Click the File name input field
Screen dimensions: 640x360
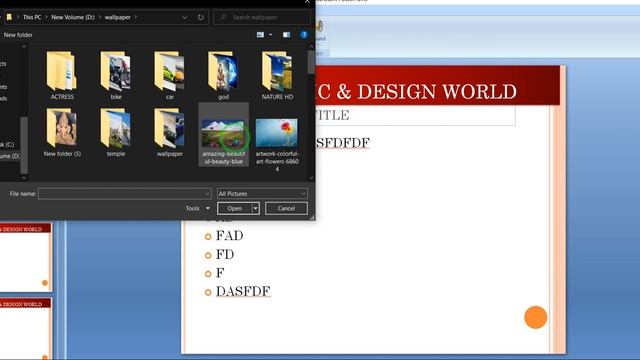click(124, 194)
